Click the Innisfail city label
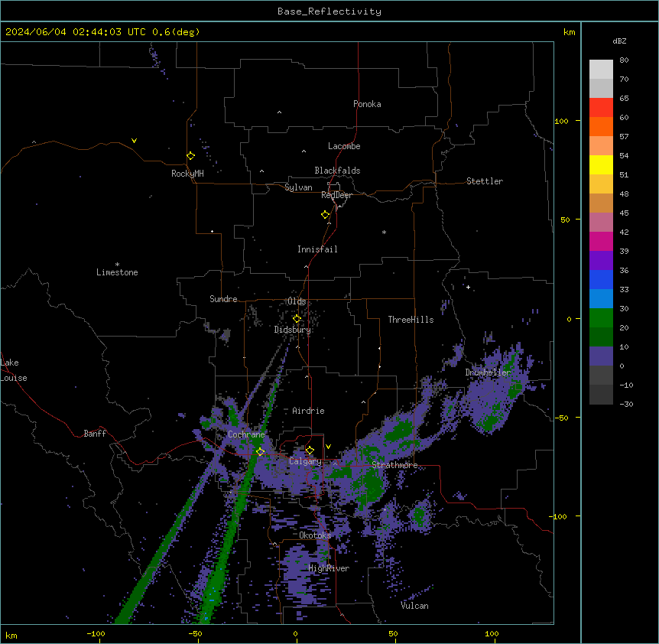This screenshot has width=659, height=644. point(317,249)
